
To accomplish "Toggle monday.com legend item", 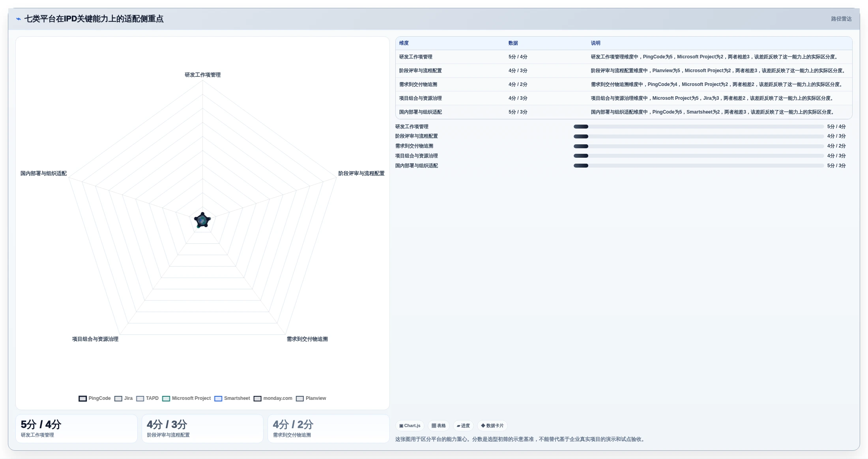I will point(273,399).
